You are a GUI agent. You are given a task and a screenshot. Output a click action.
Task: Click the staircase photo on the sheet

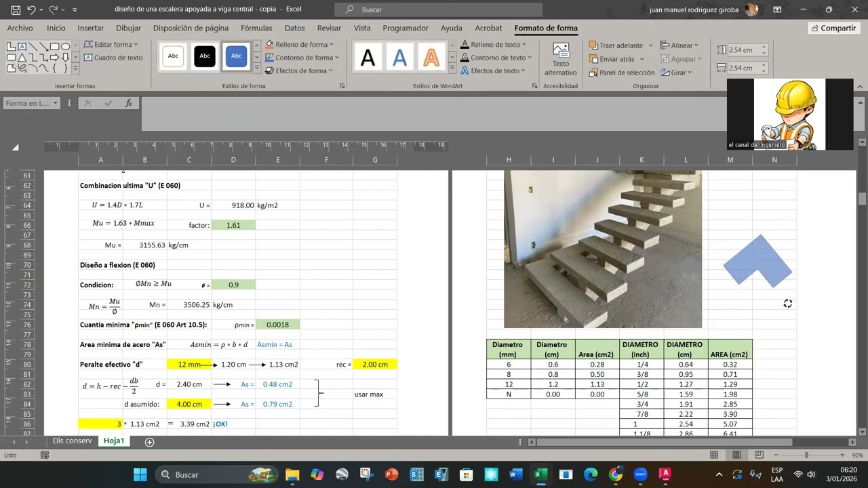click(603, 249)
